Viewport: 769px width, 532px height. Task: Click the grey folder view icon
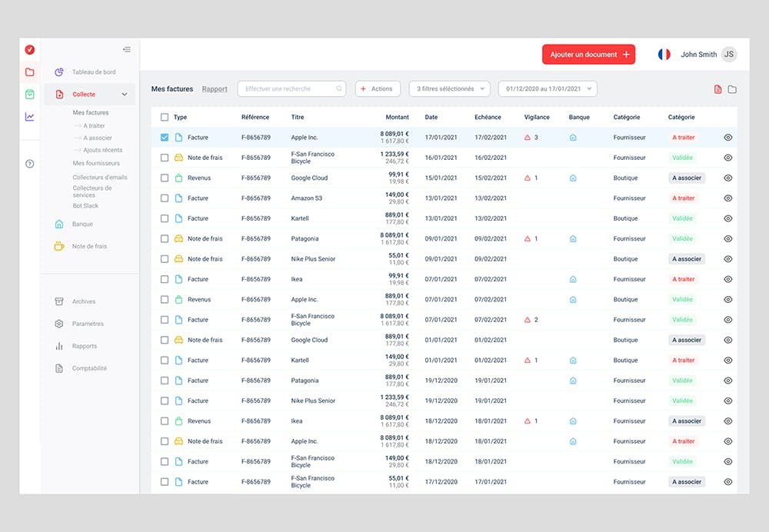tap(732, 89)
